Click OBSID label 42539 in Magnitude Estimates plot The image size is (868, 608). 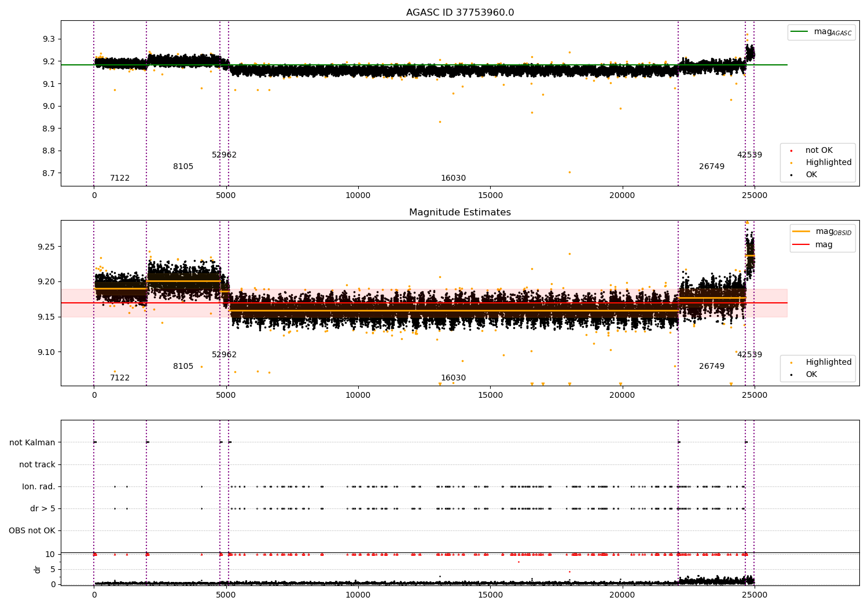tap(749, 355)
